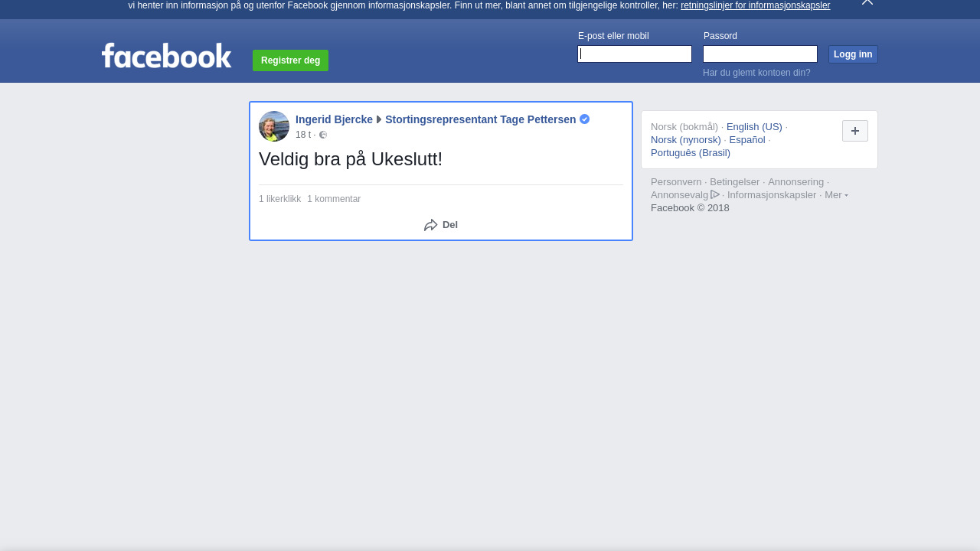Switch language to Norsk (nynorsk)

pyautogui.click(x=686, y=140)
